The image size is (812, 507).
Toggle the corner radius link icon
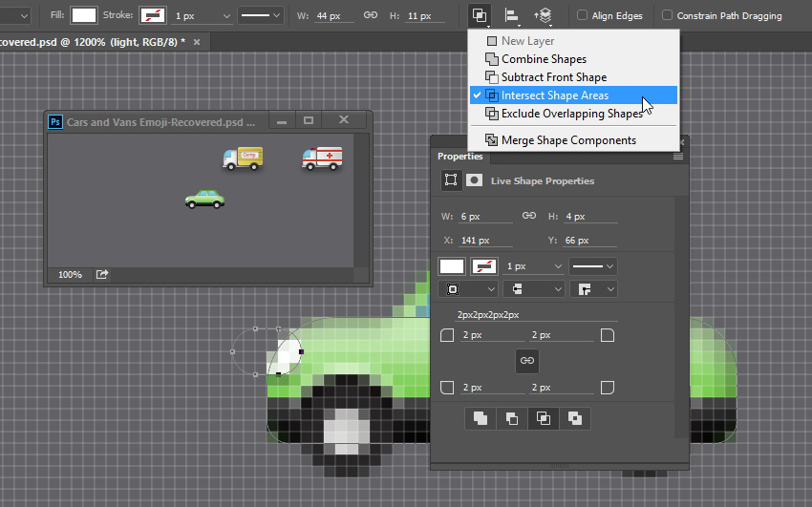527,361
